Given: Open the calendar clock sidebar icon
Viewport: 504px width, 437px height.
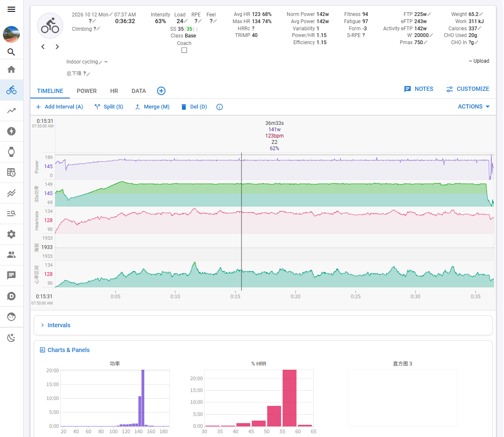Looking at the screenshot, I should point(11,172).
